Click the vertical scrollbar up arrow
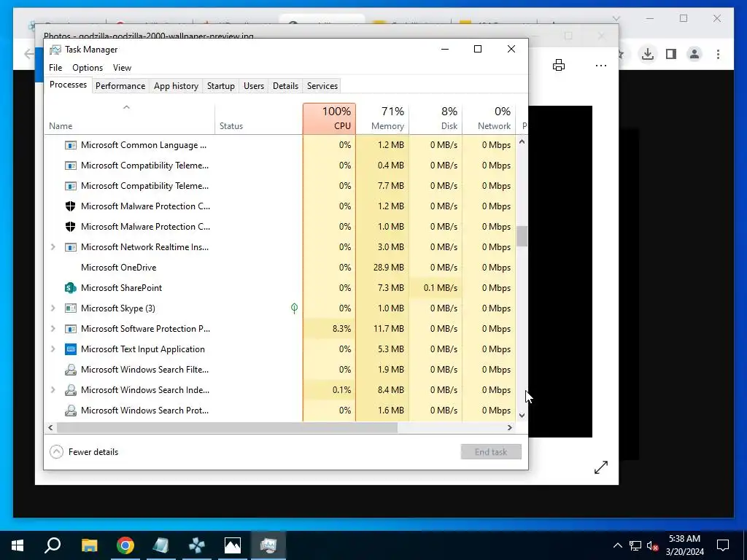 click(522, 141)
